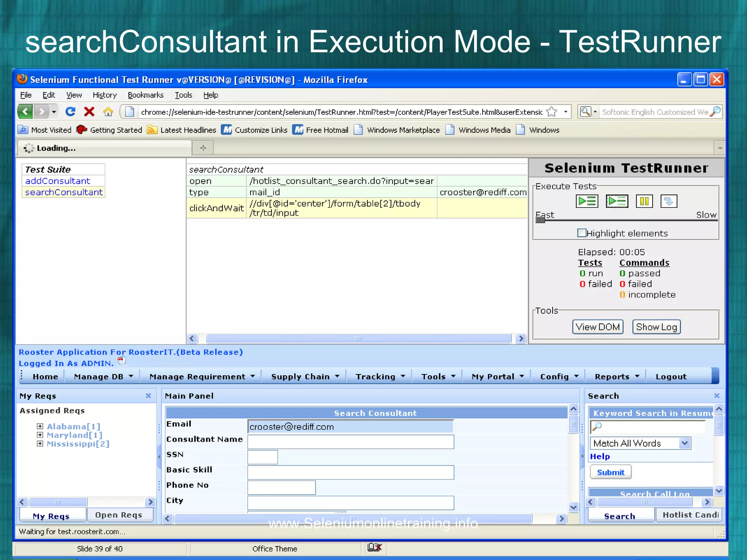Switch to Hotlist Candi tab
The width and height of the screenshot is (747, 560).
[x=689, y=515]
